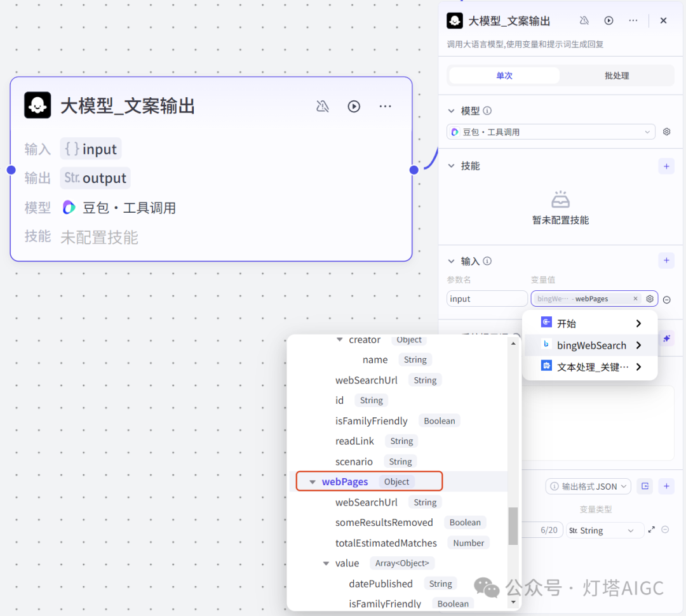Remove the input row with the minus circle icon
686x616 pixels.
(x=667, y=300)
